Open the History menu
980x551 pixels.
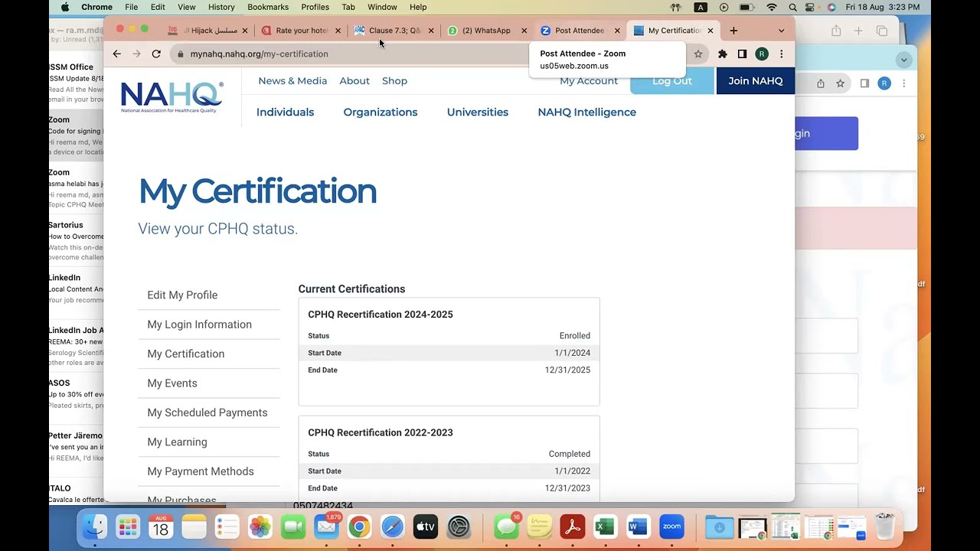pos(221,7)
